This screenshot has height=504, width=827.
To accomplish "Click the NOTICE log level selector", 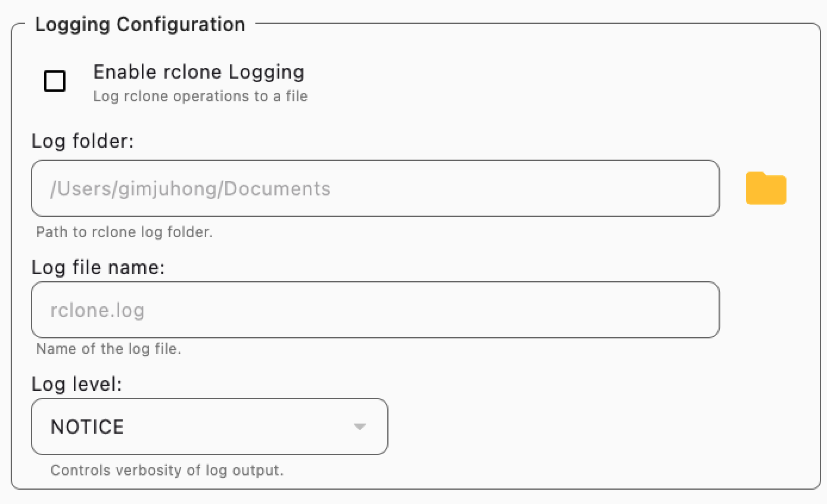I will [x=210, y=427].
